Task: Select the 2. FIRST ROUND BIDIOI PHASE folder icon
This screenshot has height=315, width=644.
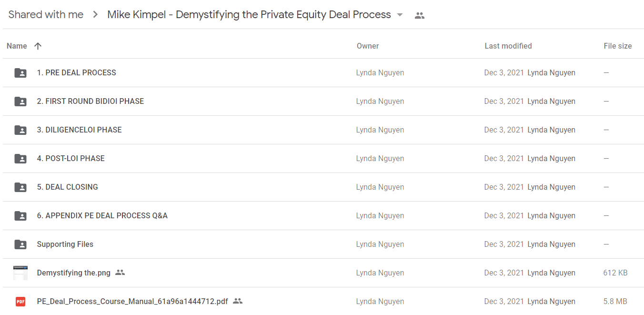Action: click(x=20, y=102)
